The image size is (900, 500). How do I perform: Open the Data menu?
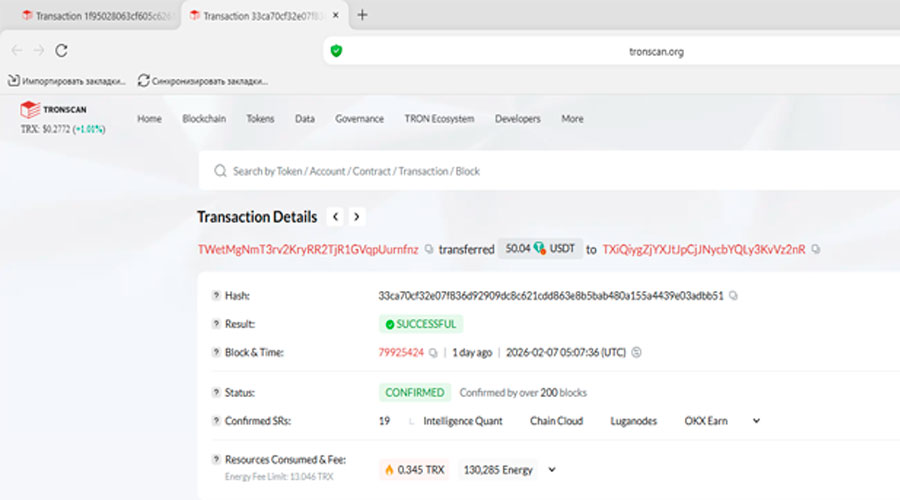point(305,119)
